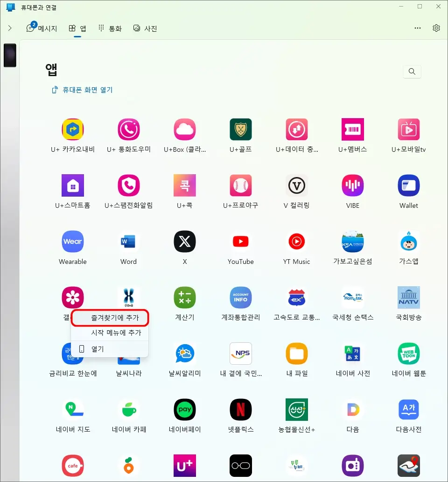Start the VIBE music app
The width and height of the screenshot is (448, 482).
[x=352, y=185]
